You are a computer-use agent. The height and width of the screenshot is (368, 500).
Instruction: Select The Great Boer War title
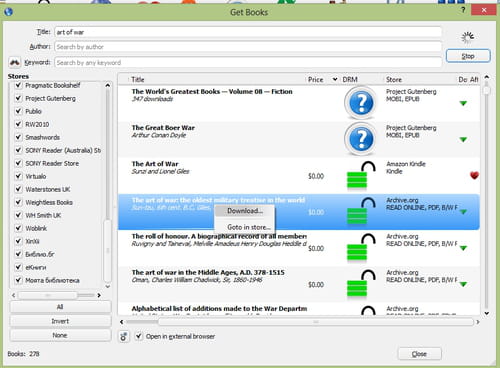(x=163, y=128)
